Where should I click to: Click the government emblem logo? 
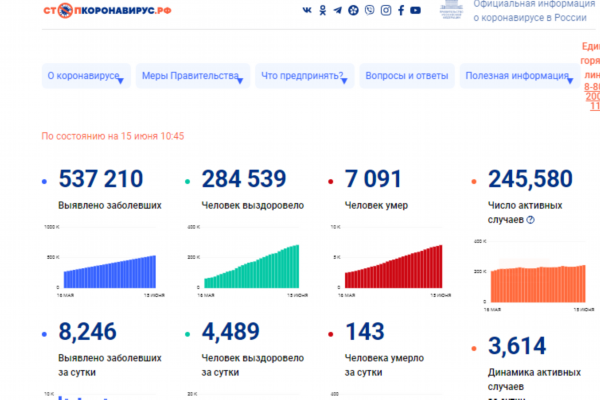tap(452, 12)
